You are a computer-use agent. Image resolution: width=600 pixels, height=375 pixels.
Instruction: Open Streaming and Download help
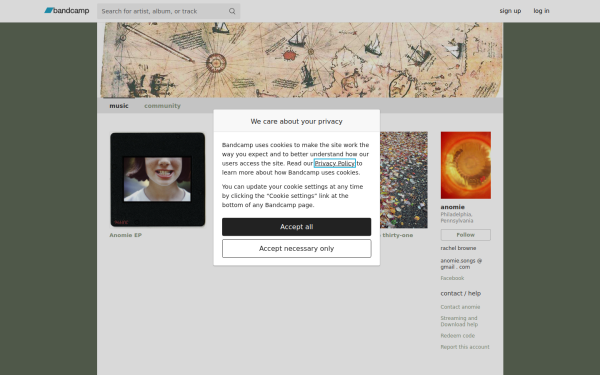(459, 321)
